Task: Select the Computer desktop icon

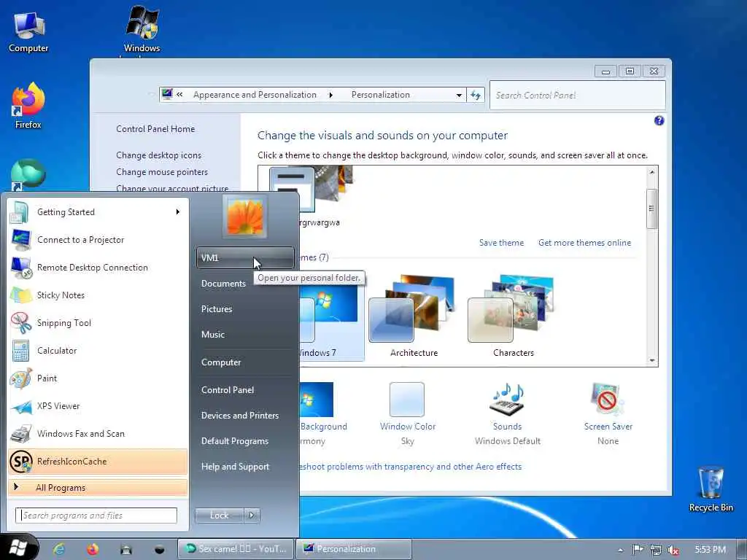Action: [x=28, y=32]
